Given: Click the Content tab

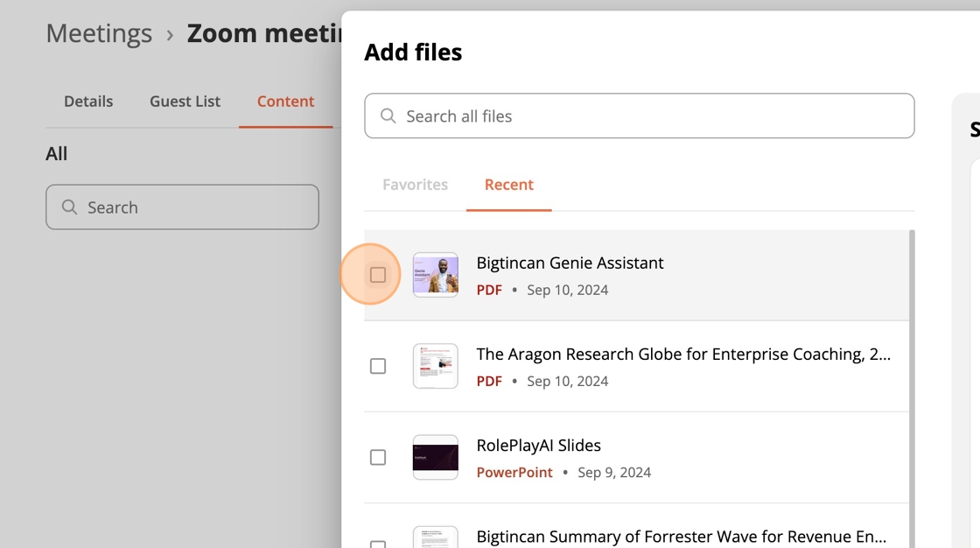Looking at the screenshot, I should pos(285,102).
